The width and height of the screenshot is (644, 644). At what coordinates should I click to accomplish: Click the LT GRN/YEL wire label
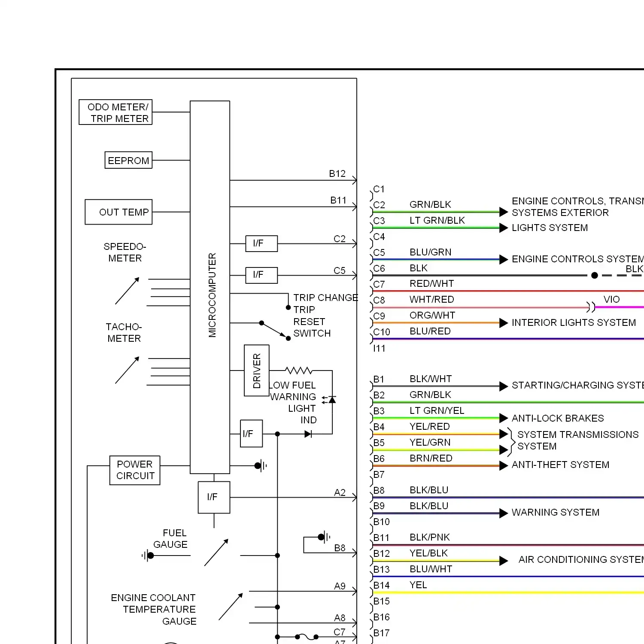pyautogui.click(x=437, y=410)
